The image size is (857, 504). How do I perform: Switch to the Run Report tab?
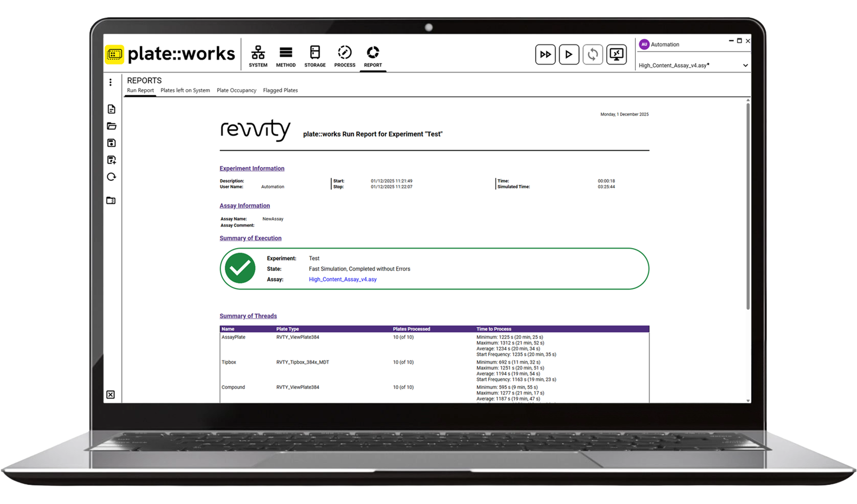pos(140,90)
